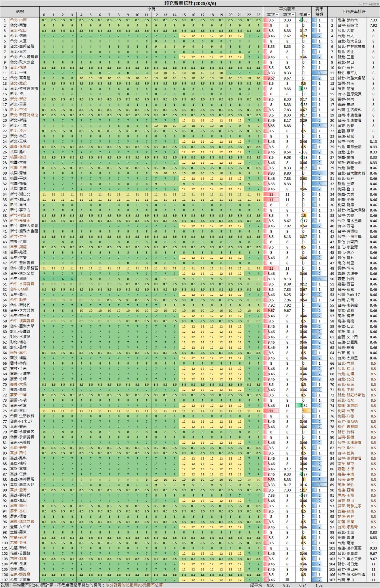Click the 平均費率排序 header
This screenshot has width=380, height=588.
pyautogui.click(x=354, y=12)
